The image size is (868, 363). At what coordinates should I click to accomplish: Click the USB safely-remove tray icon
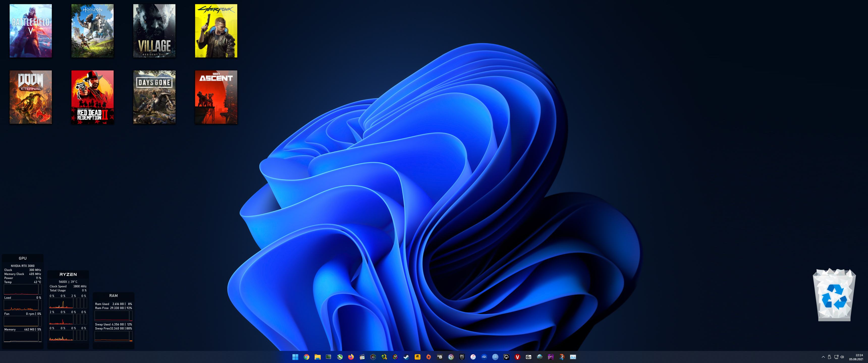pyautogui.click(x=830, y=357)
